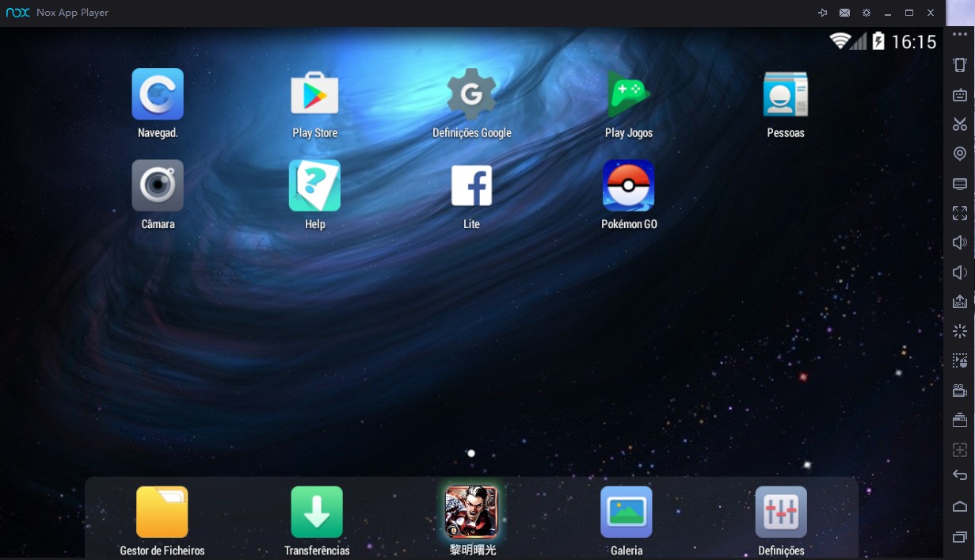975x560 pixels.
Task: Increase volume using sidebar speaker icon
Action: coord(960,242)
